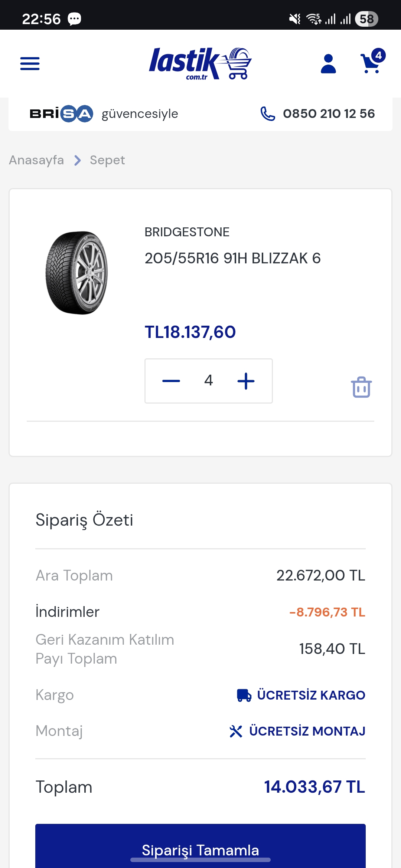The width and height of the screenshot is (401, 868).
Task: Tap the ÜCRETSİZ MONTAJ label
Action: [x=307, y=731]
